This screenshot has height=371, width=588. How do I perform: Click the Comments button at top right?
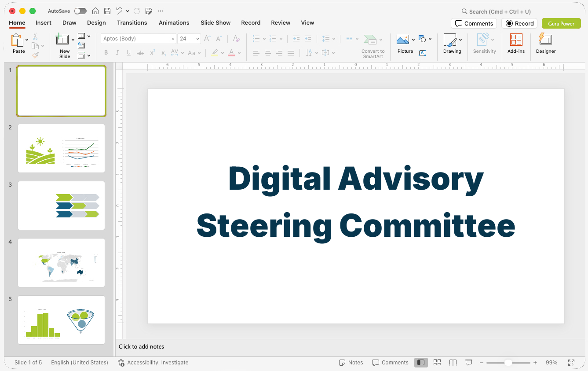pos(474,23)
